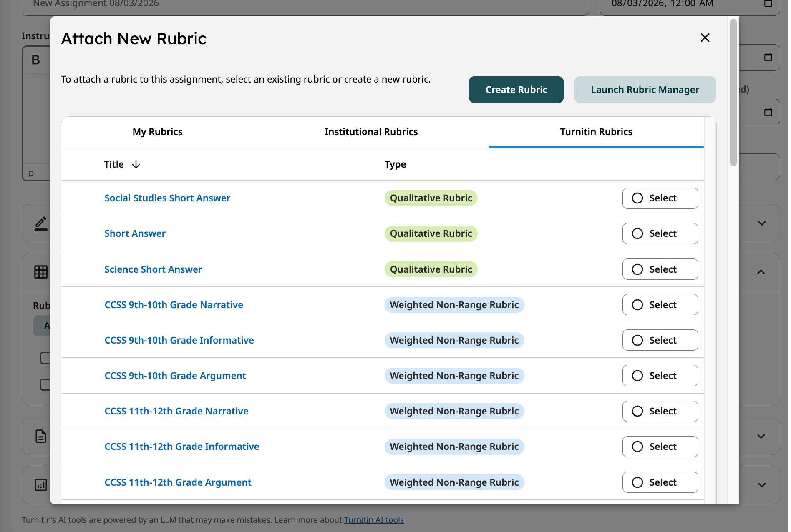Click the Attach New Rubric heading
Viewport: 791px width, 532px height.
point(134,39)
